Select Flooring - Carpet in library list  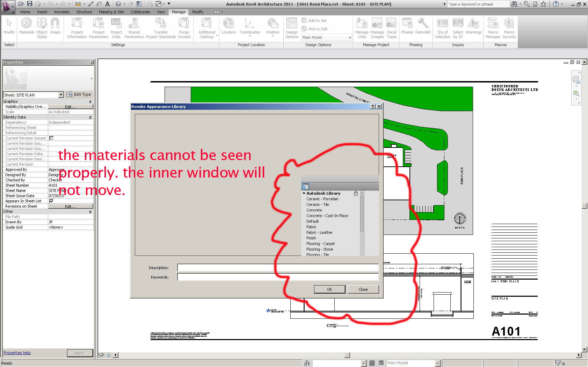click(x=321, y=244)
